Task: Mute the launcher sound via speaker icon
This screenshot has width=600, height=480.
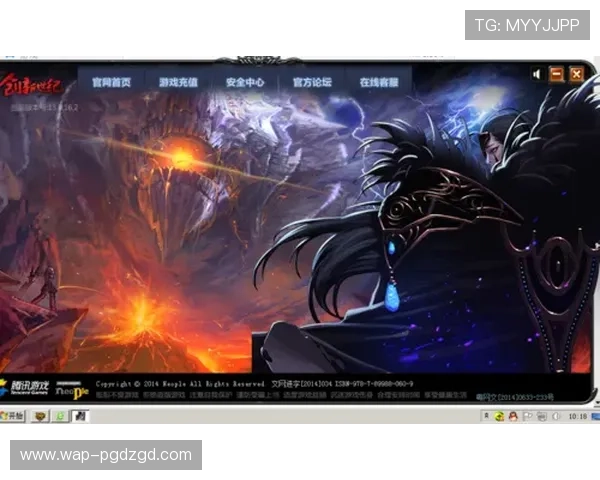Action: coord(538,74)
